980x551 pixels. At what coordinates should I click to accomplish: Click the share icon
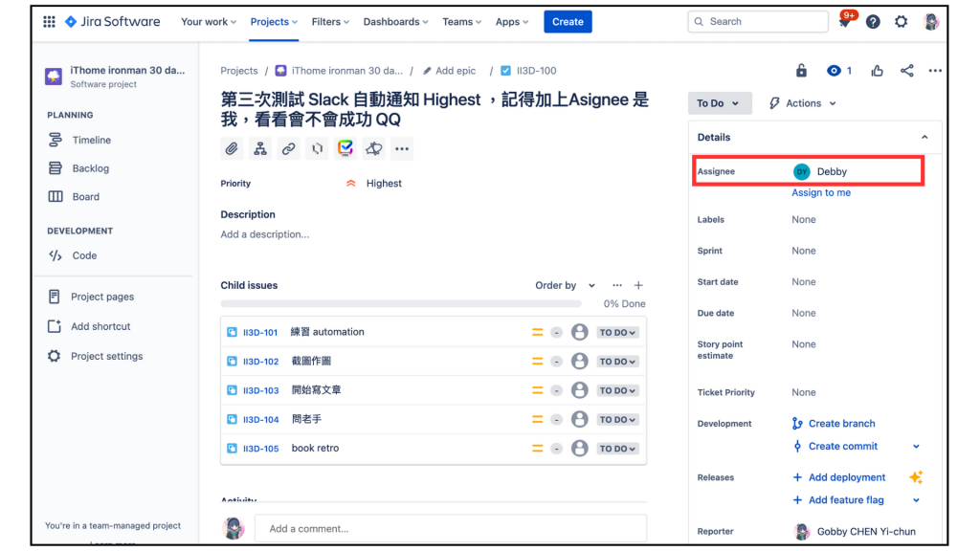pyautogui.click(x=907, y=71)
